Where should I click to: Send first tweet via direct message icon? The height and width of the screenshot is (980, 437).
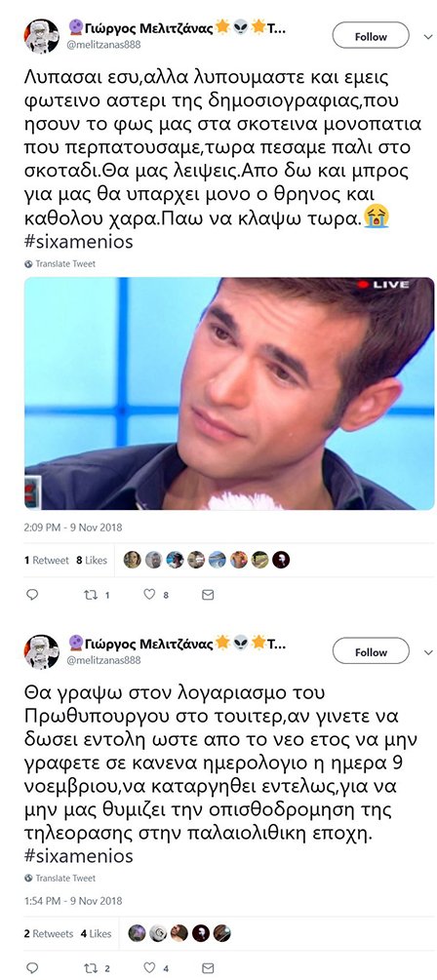tap(208, 595)
